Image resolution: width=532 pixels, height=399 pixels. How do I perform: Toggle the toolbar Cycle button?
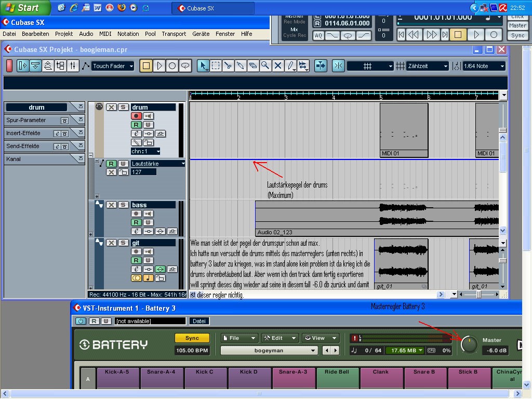click(185, 66)
